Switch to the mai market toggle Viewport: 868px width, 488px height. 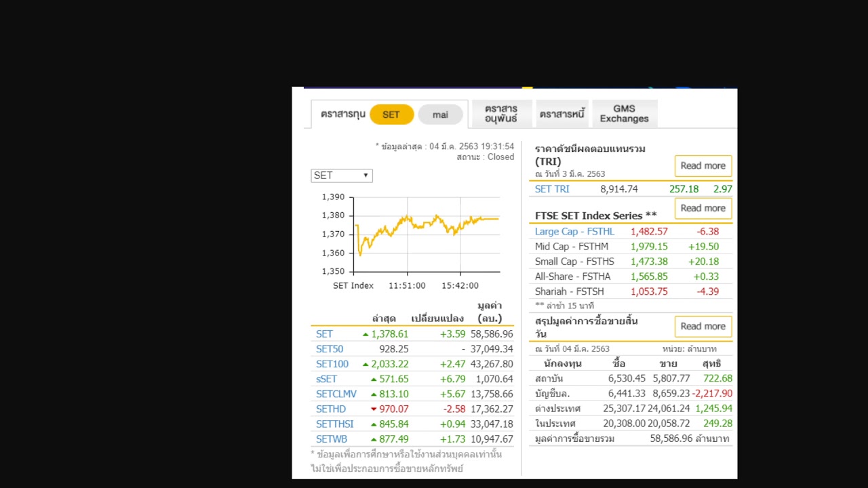[x=440, y=115]
